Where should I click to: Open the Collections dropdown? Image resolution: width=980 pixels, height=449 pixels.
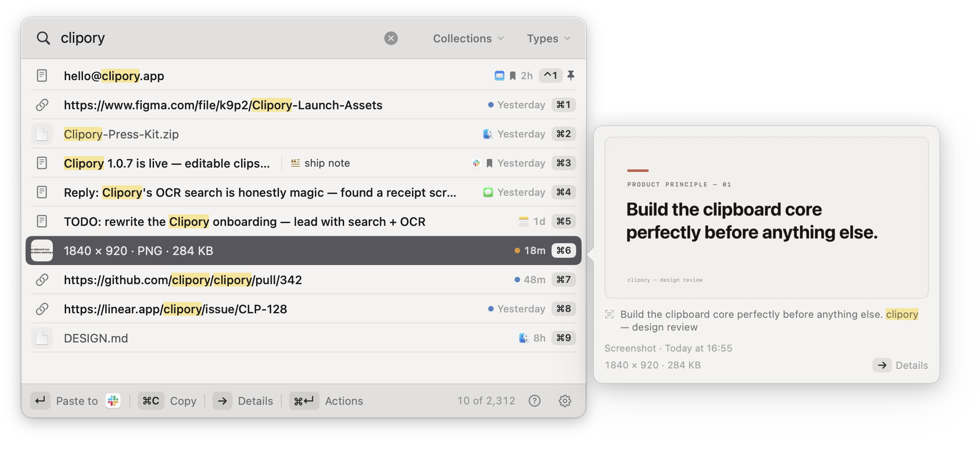[x=468, y=39]
